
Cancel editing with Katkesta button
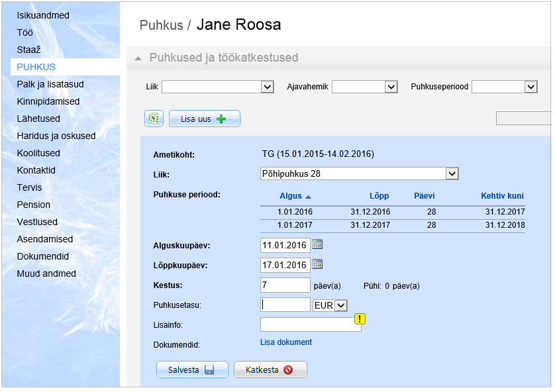point(270,369)
